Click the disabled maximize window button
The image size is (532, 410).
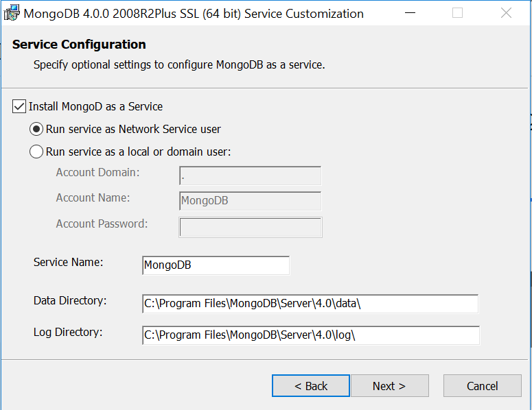pyautogui.click(x=458, y=13)
